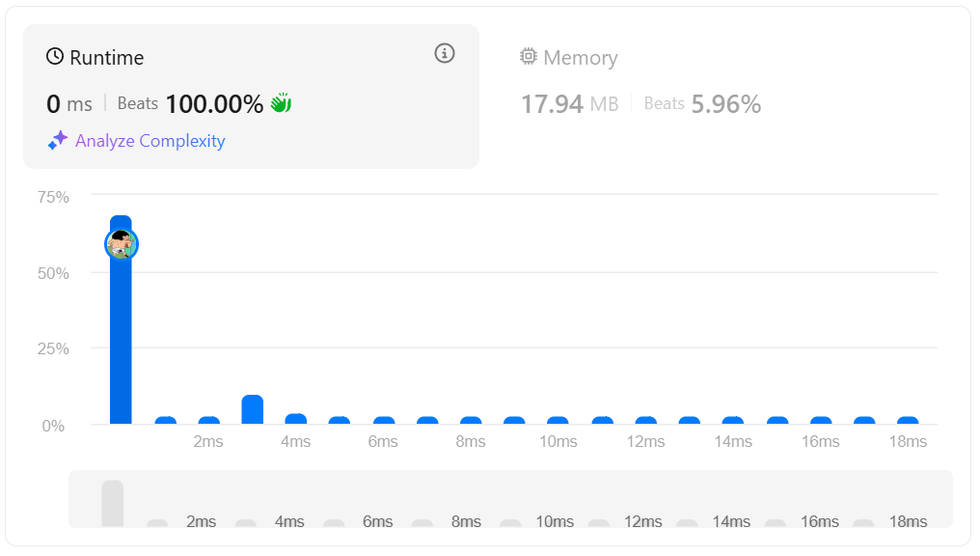Viewport: 980px width, 556px height.
Task: Click the chip icon beside Memory
Action: click(528, 57)
